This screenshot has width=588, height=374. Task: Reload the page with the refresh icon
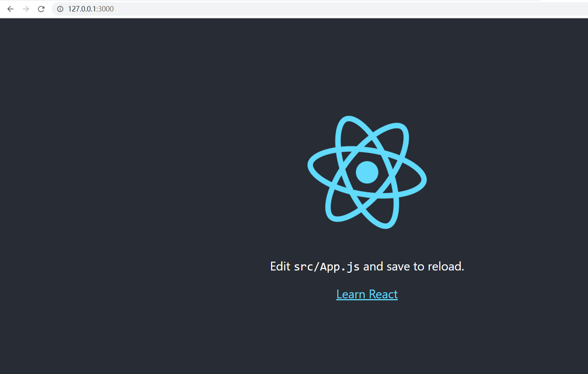click(41, 9)
